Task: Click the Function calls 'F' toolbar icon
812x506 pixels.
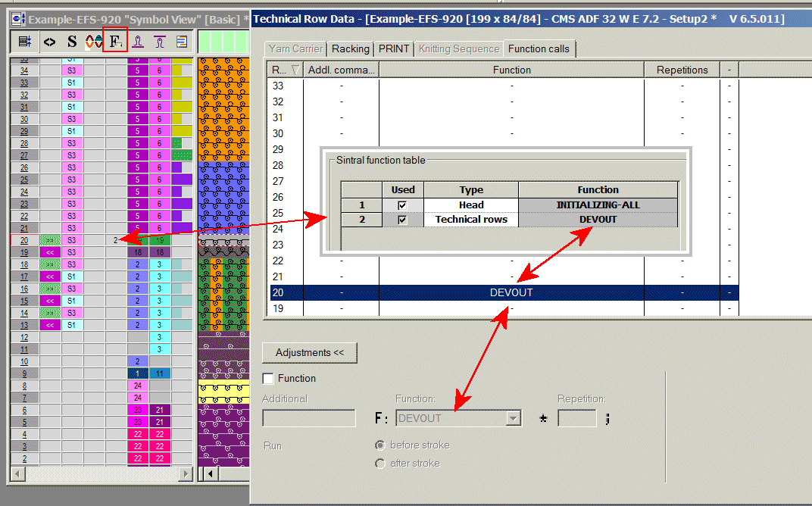Action: click(115, 42)
